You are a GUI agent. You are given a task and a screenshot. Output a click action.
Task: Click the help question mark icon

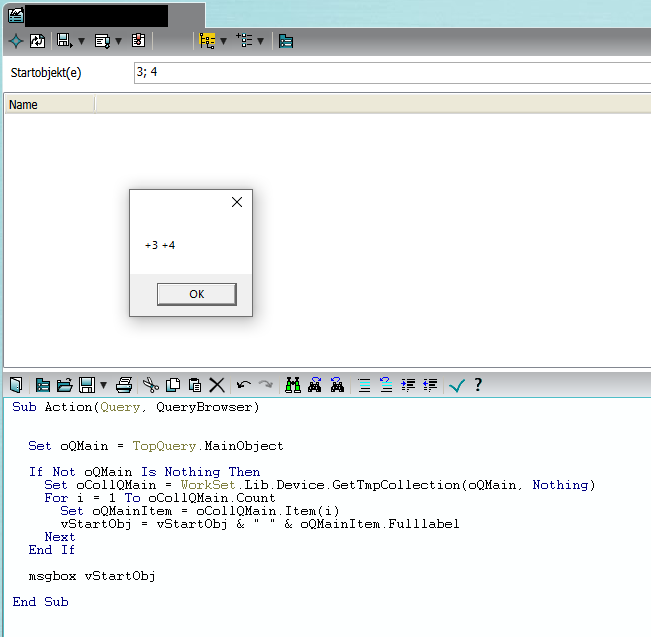click(x=478, y=385)
